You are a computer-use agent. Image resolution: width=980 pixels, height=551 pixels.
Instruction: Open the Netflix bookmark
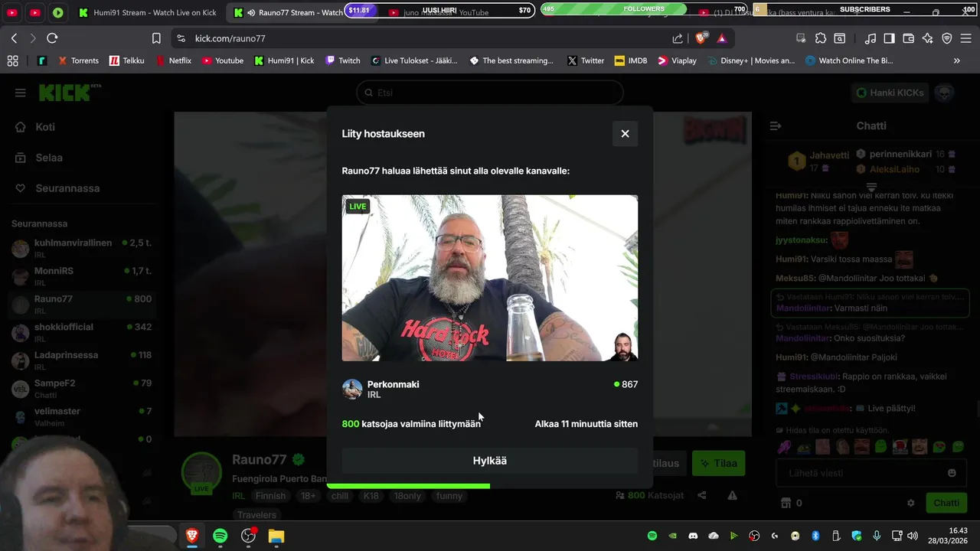[173, 60]
